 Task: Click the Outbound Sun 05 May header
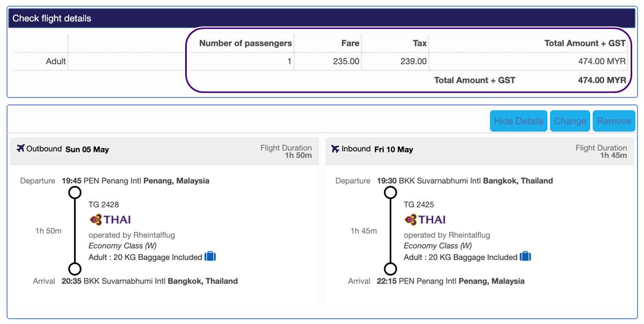87,149
